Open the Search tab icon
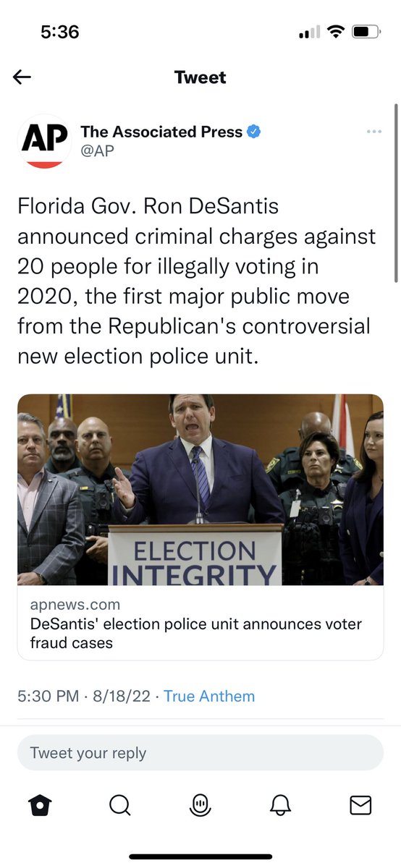Screen dimensions: 401x868 [x=120, y=804]
